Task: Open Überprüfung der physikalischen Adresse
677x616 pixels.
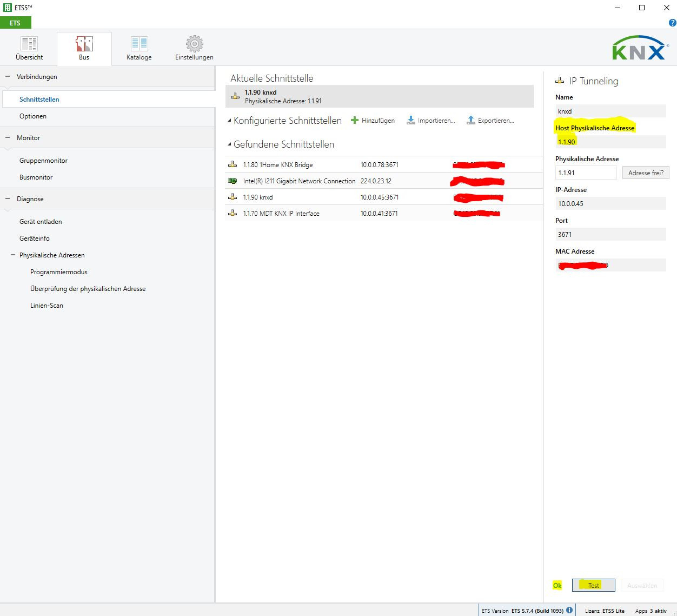Action: pos(88,289)
